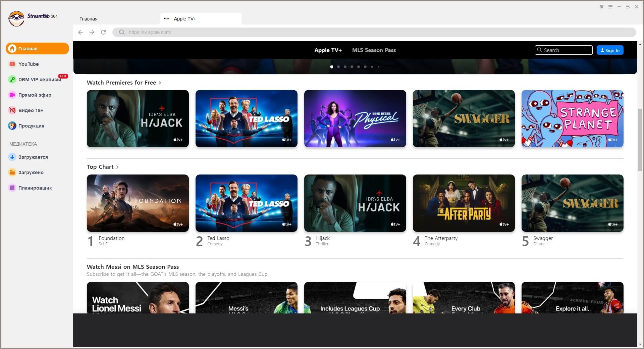Switch to the Главная tab
The height and width of the screenshot is (349, 644).
pyautogui.click(x=89, y=19)
